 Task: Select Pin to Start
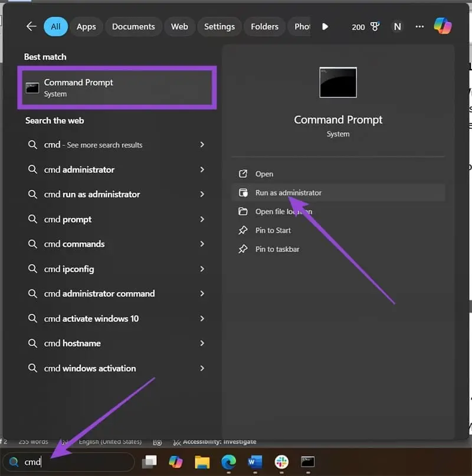point(338,230)
